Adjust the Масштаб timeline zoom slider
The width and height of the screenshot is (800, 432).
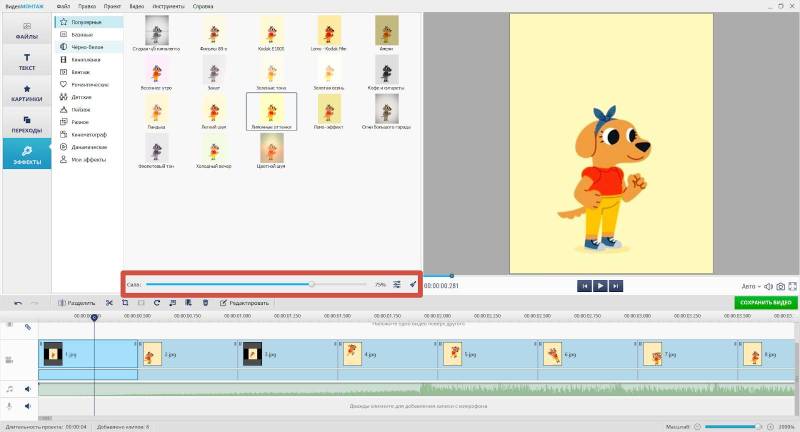coord(733,426)
